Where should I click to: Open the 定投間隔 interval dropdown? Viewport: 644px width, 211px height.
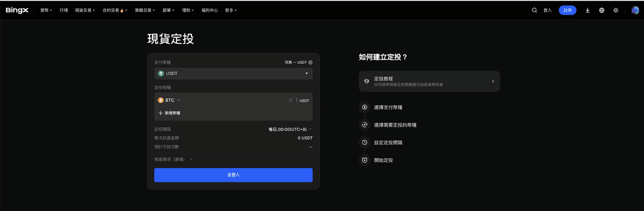290,129
